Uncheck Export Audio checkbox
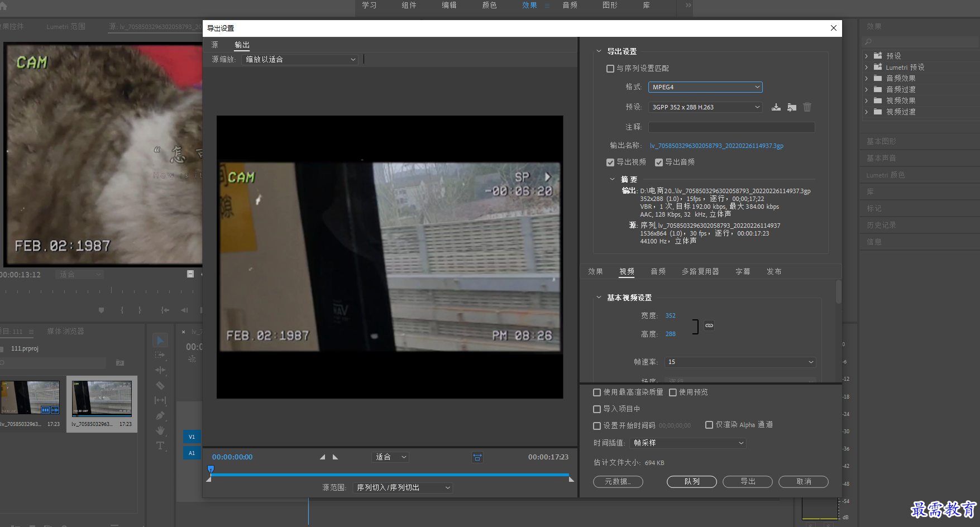The image size is (980, 527). tap(659, 162)
